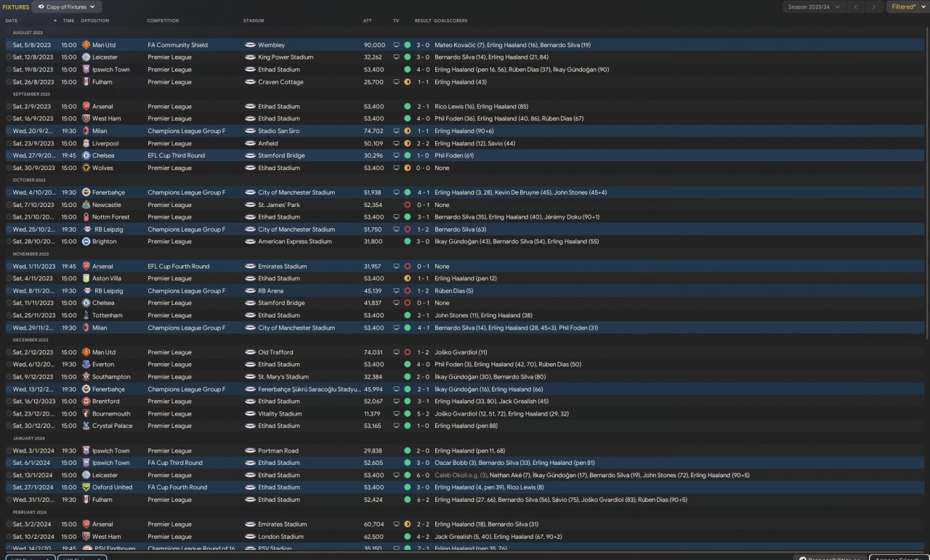Click the stadium icon beside Wembley

250,45
